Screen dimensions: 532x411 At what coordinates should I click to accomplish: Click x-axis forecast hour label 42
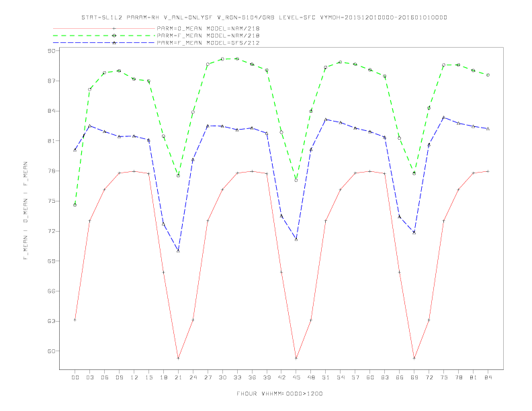281,377
